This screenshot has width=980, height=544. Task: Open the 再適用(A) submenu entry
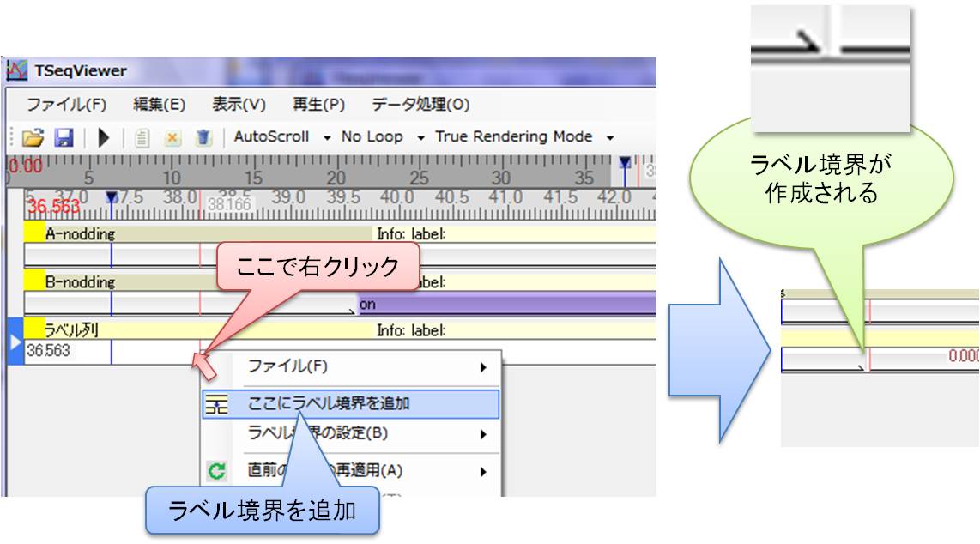point(351,470)
